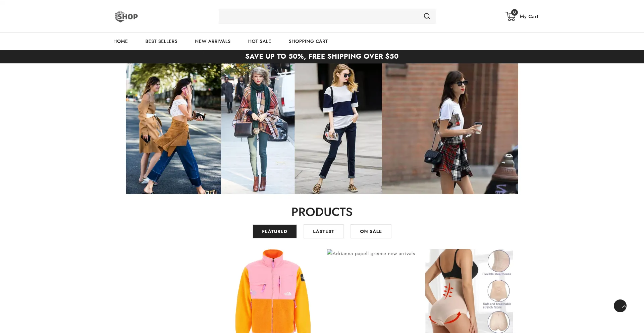Click the PRODUCTS heading

(x=322, y=212)
